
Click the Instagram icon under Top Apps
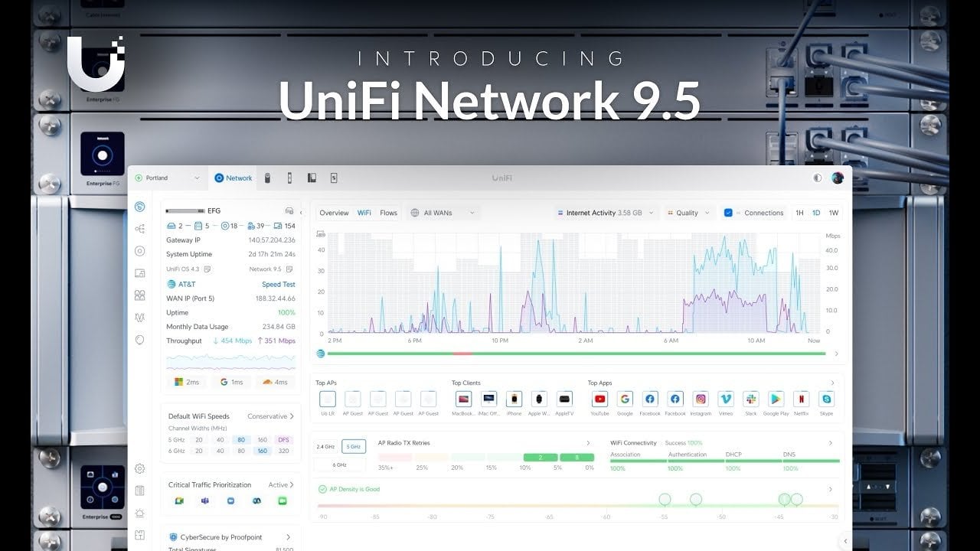coord(700,399)
